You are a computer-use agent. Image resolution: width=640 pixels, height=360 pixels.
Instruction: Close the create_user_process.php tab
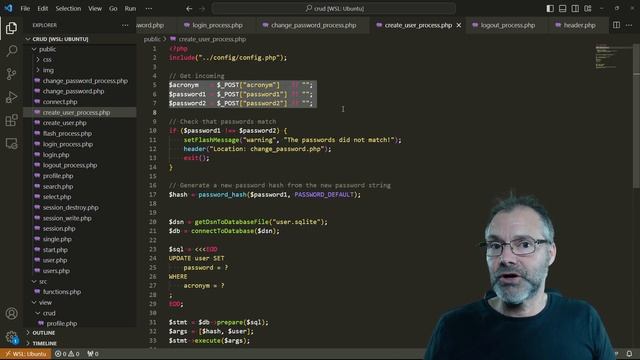coord(459,25)
